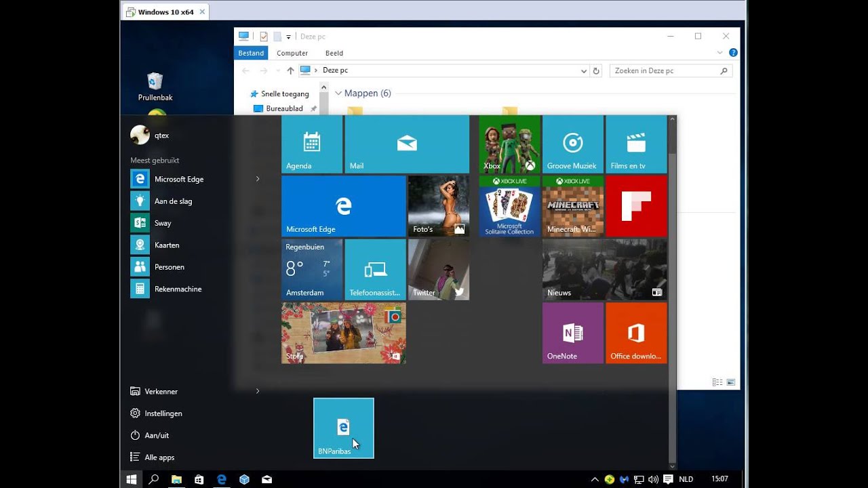Screen dimensions: 868x488
Task: Open the Minecraft tile
Action: click(x=573, y=206)
